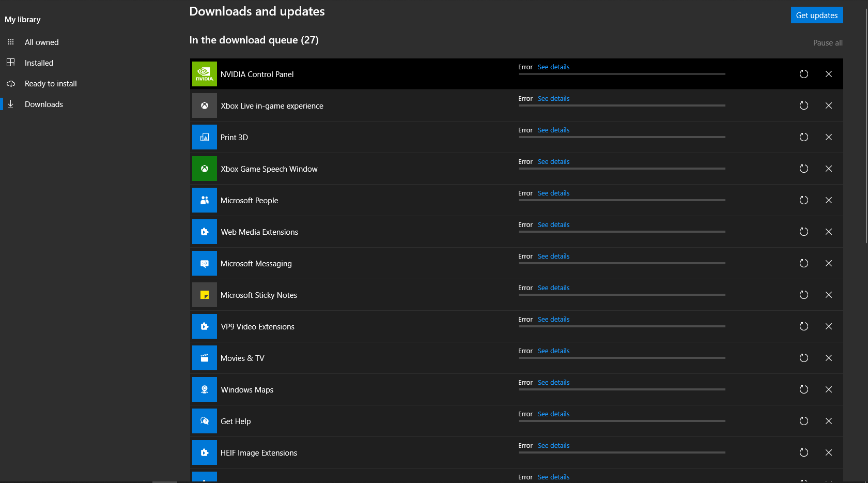
Task: Retry the HEIF Image Extensions download
Action: click(x=804, y=452)
